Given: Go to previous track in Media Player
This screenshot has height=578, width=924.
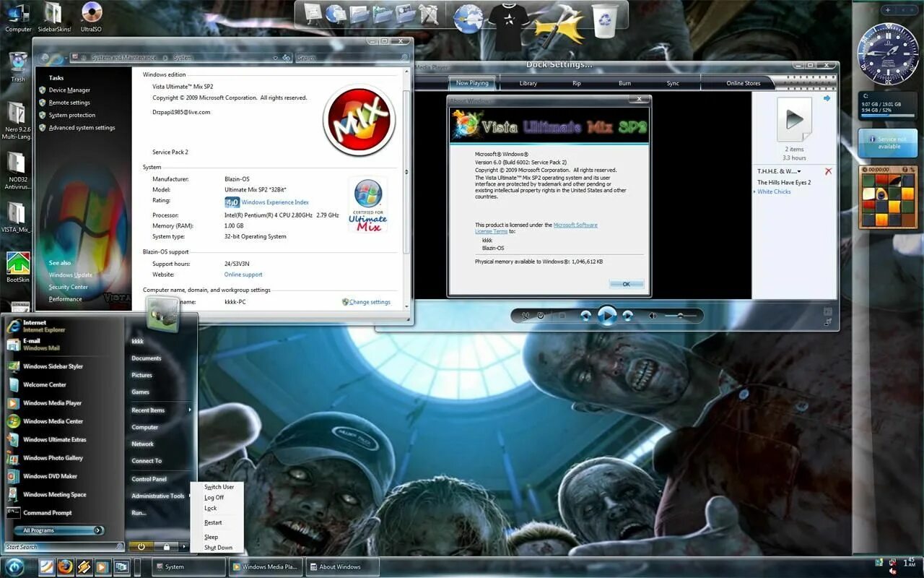Looking at the screenshot, I should coord(585,316).
